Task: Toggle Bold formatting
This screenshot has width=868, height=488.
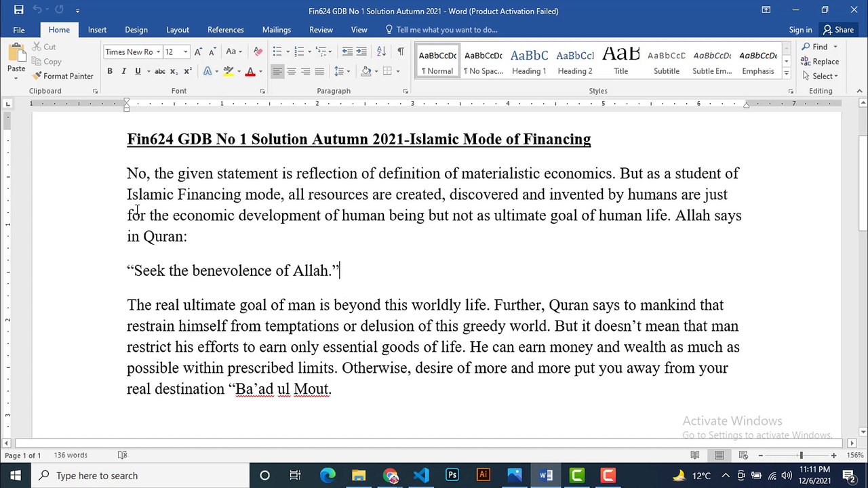Action: click(x=110, y=71)
